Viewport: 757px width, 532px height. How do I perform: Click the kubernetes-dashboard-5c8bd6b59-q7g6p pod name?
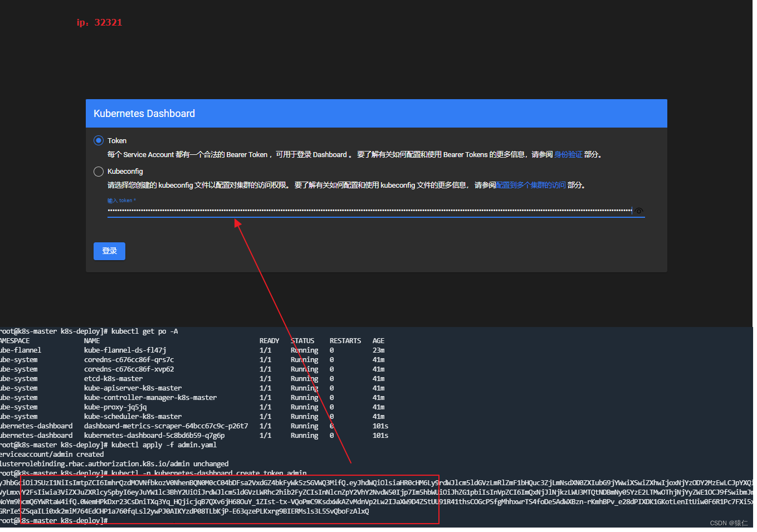point(154,436)
